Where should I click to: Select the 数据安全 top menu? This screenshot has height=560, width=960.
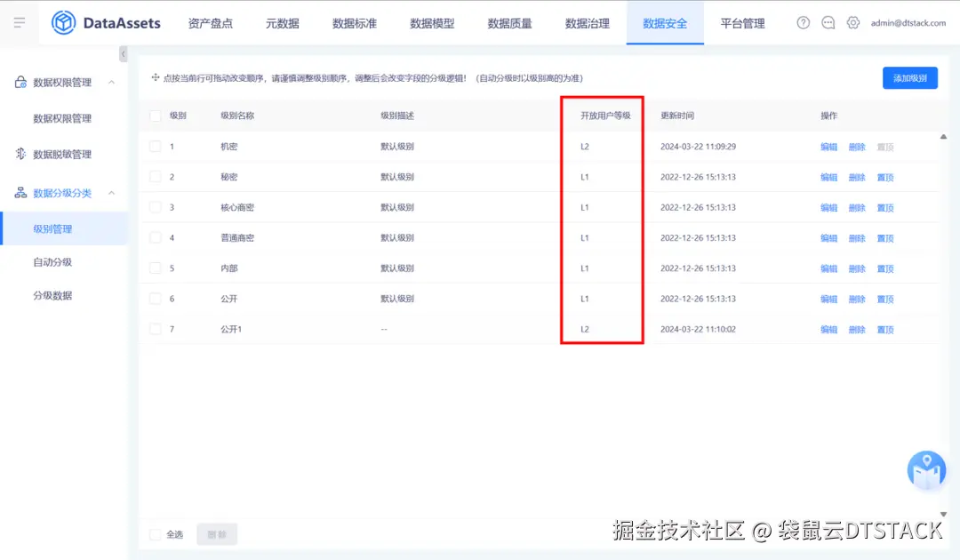coord(665,23)
